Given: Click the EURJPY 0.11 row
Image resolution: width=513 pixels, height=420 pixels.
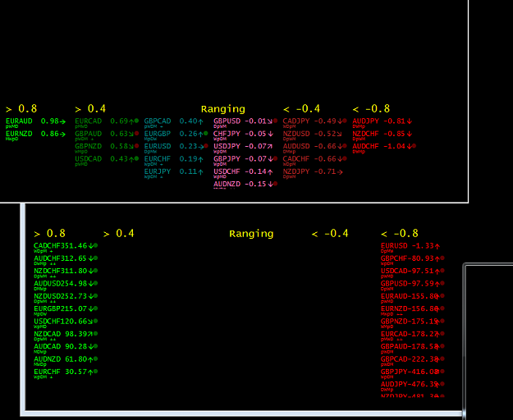Looking at the screenshot, I should [x=174, y=172].
